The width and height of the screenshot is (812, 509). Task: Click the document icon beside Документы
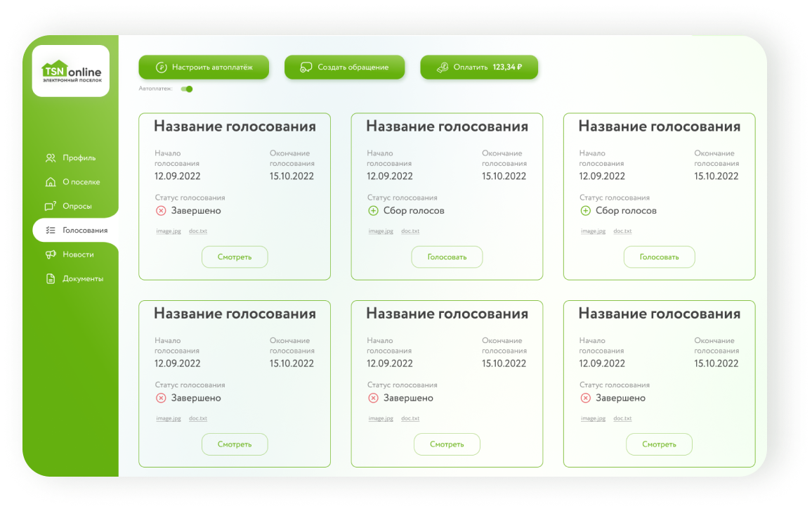[x=51, y=278]
